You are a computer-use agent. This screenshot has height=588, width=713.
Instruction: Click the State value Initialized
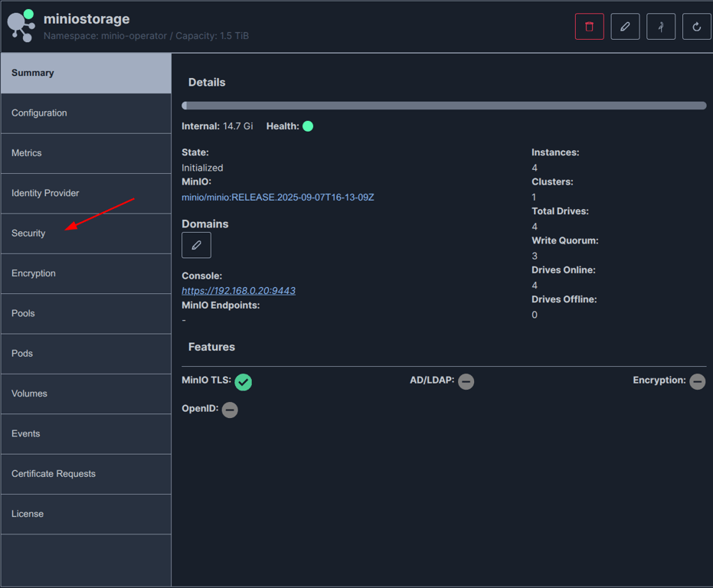202,168
